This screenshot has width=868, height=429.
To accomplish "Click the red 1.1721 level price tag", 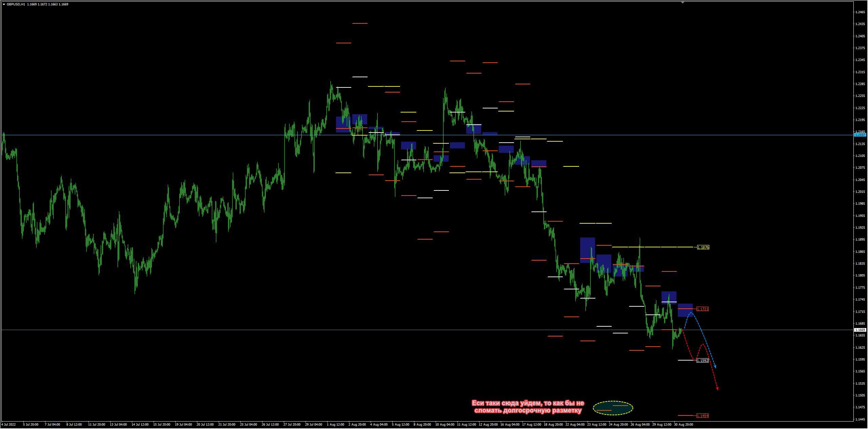I will point(702,309).
